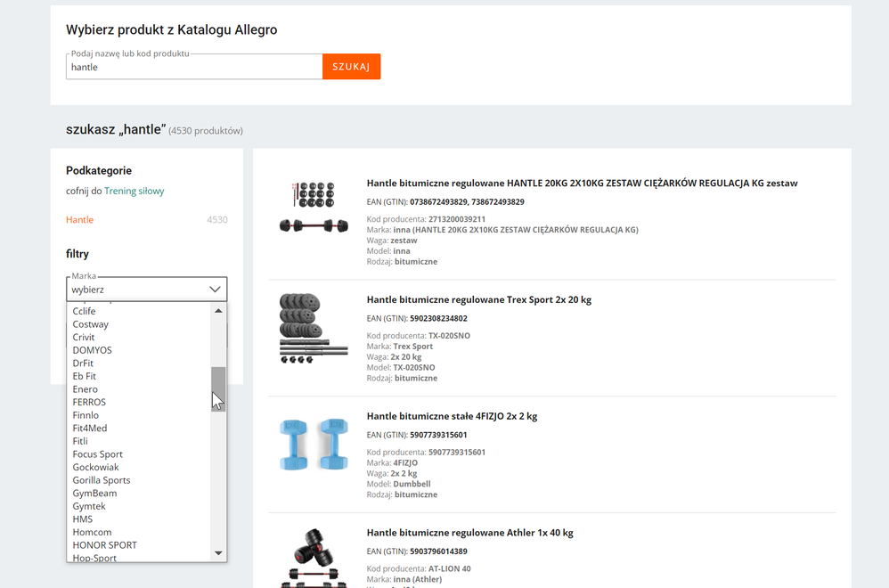The image size is (889, 588).
Task: Click Trex Sport weight plates thumbnail
Action: [x=314, y=329]
